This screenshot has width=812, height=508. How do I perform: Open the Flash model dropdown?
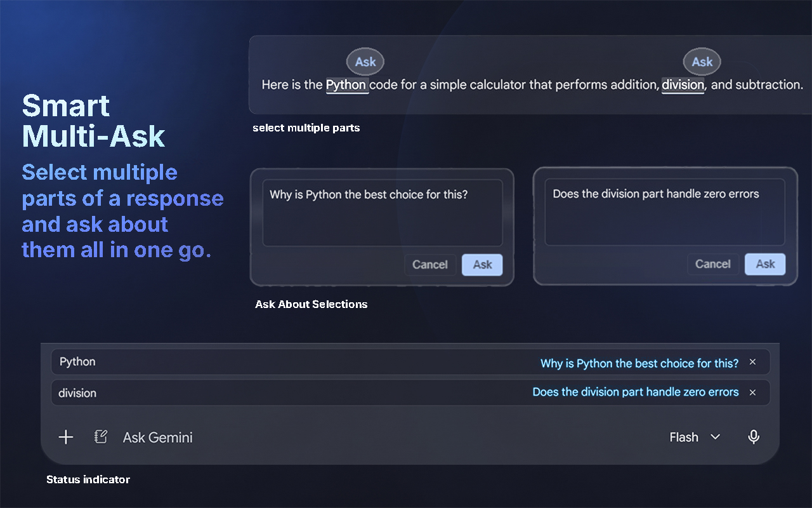pyautogui.click(x=695, y=437)
